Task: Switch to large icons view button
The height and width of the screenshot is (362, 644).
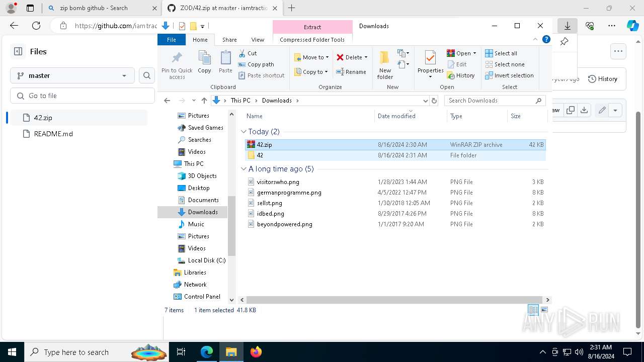Action: pyautogui.click(x=544, y=310)
